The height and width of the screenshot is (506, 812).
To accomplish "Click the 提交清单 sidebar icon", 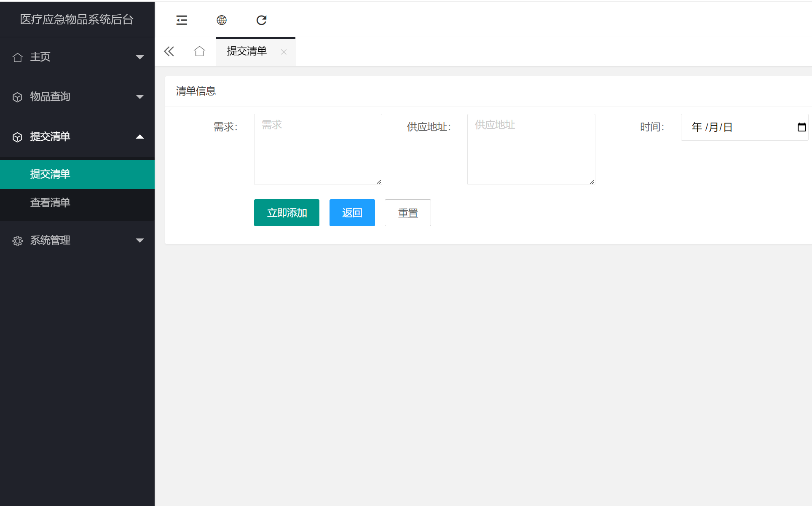I will click(x=17, y=137).
